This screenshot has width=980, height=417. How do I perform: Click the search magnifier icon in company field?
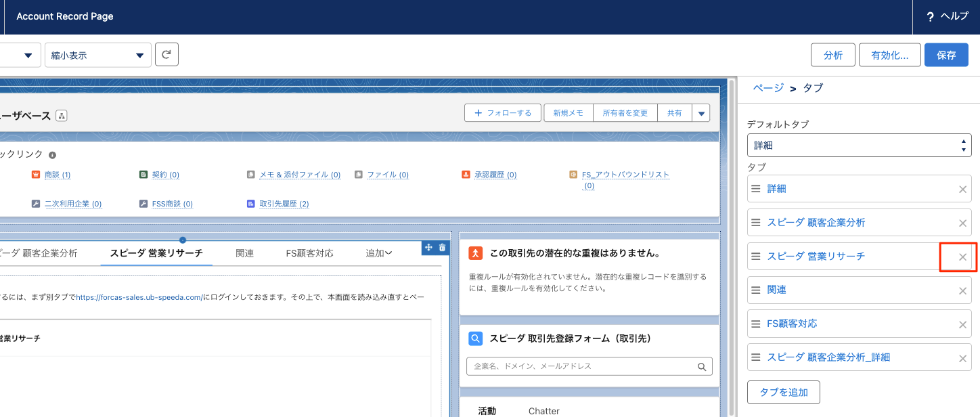coord(702,366)
